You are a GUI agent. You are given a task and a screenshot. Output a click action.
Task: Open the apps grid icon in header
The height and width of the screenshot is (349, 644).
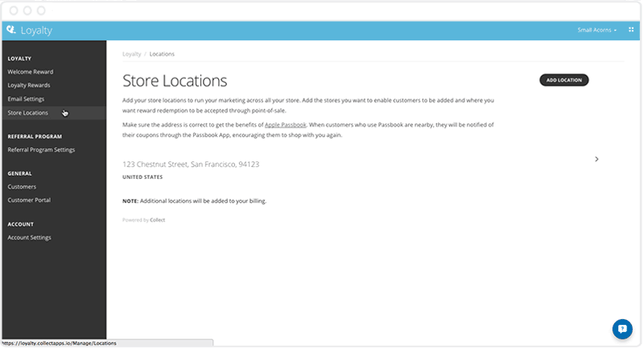631,30
